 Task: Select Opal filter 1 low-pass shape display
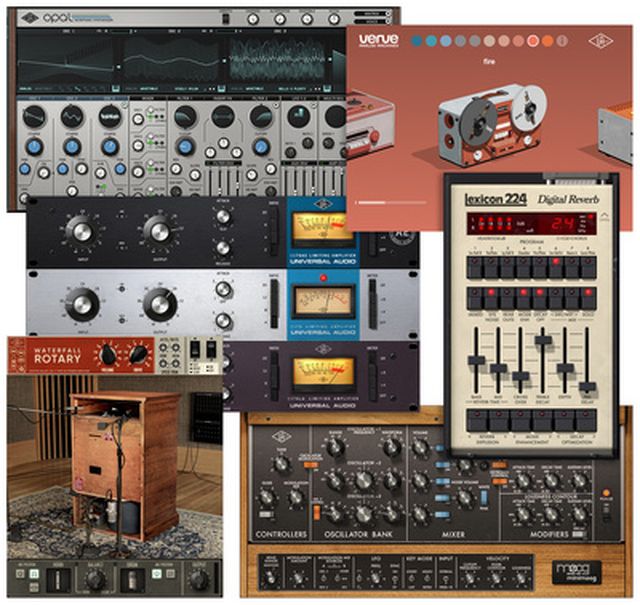(x=185, y=117)
